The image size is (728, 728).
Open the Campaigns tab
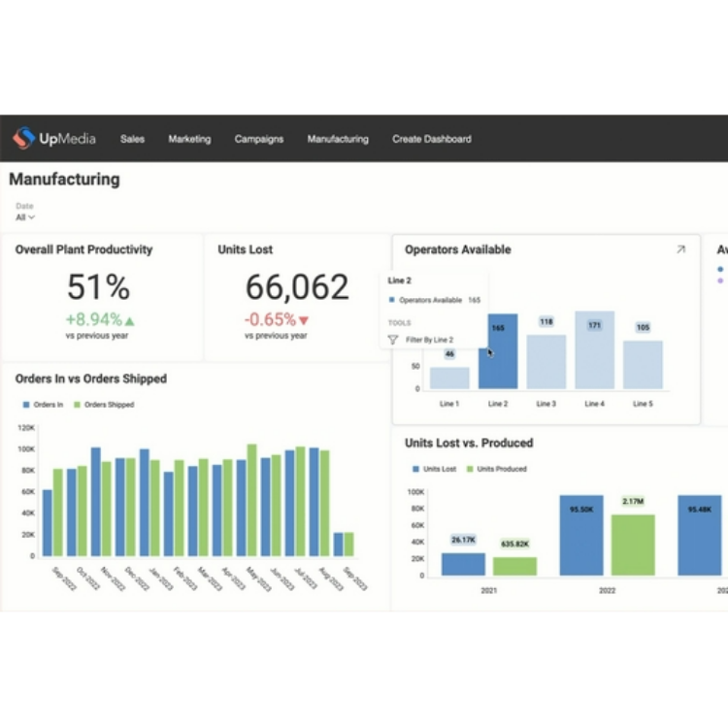[259, 139]
